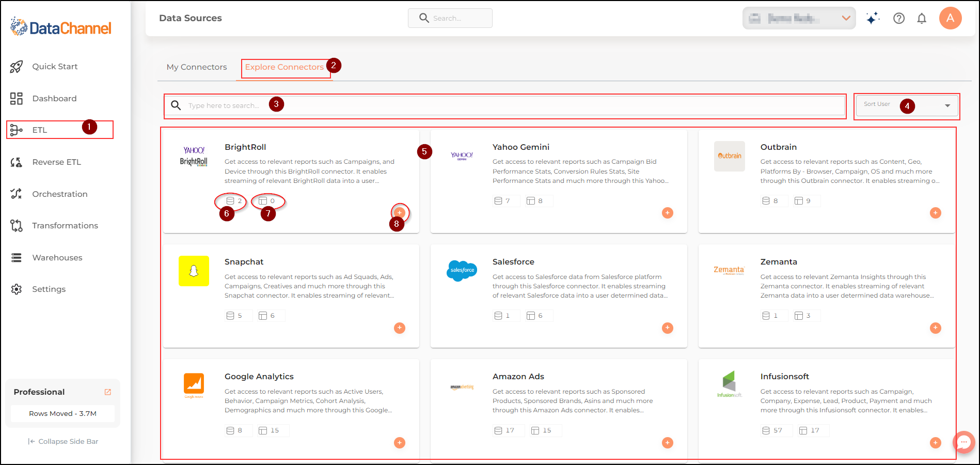Open Settings in sidebar
The width and height of the screenshot is (980, 465).
pyautogui.click(x=38, y=289)
